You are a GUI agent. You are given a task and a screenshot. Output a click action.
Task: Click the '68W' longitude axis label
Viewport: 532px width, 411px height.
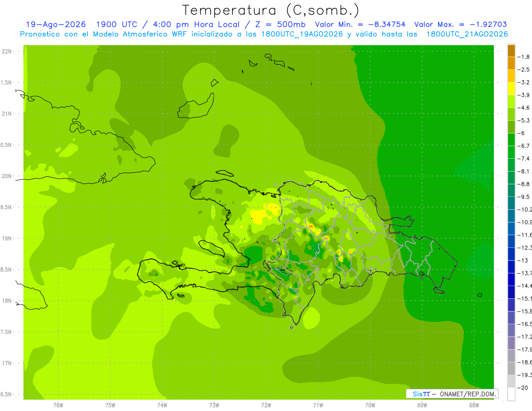[x=474, y=405]
